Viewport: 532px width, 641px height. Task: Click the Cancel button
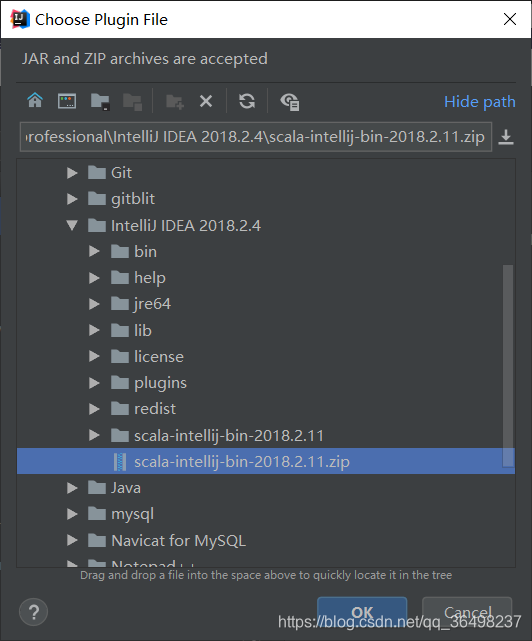tap(467, 612)
